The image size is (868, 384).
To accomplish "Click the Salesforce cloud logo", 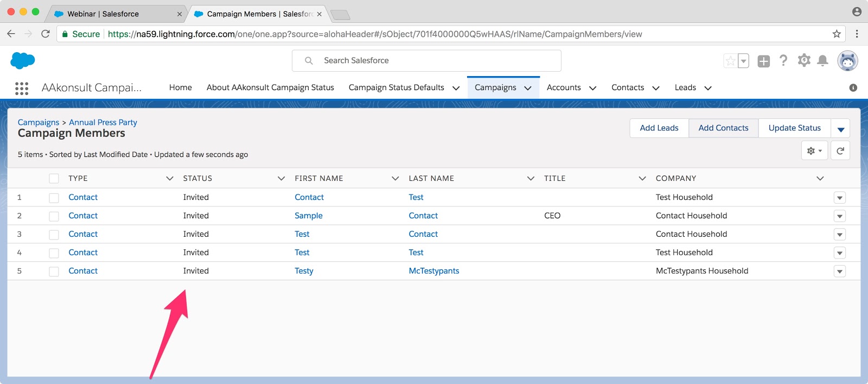I will point(23,60).
